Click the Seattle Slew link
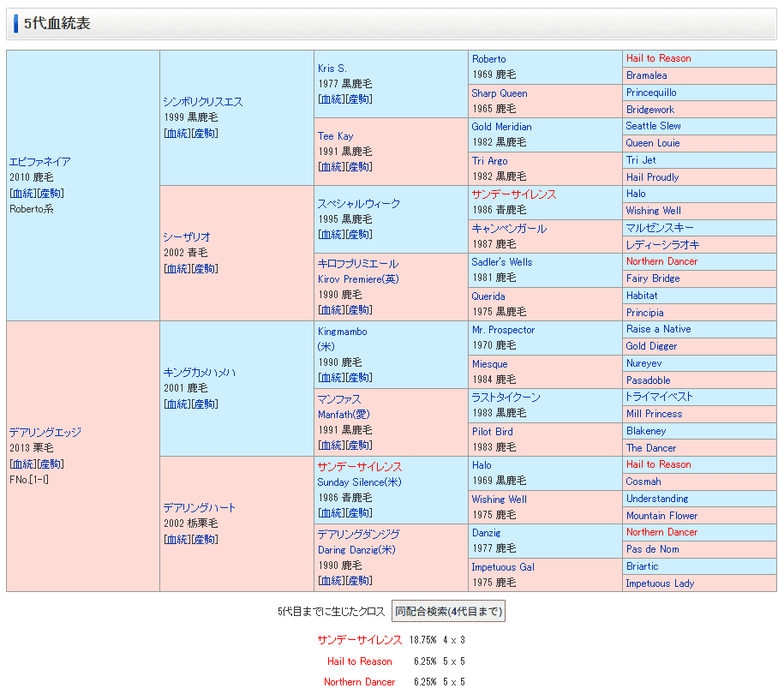The width and height of the screenshot is (784, 688). 654,126
